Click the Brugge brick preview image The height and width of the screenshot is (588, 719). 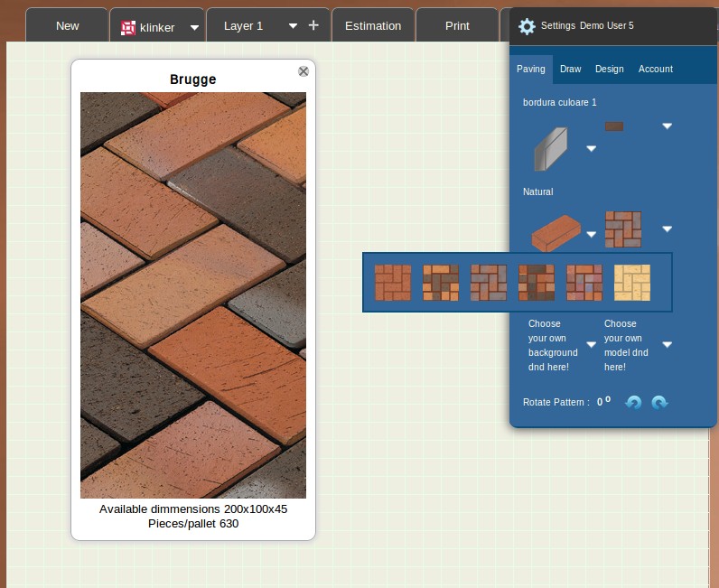point(193,295)
